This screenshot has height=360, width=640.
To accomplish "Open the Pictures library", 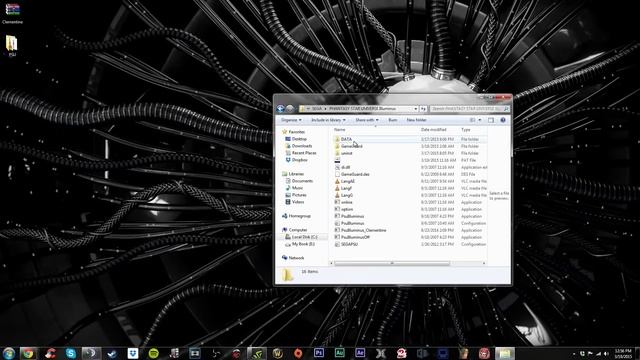I will (x=299, y=195).
